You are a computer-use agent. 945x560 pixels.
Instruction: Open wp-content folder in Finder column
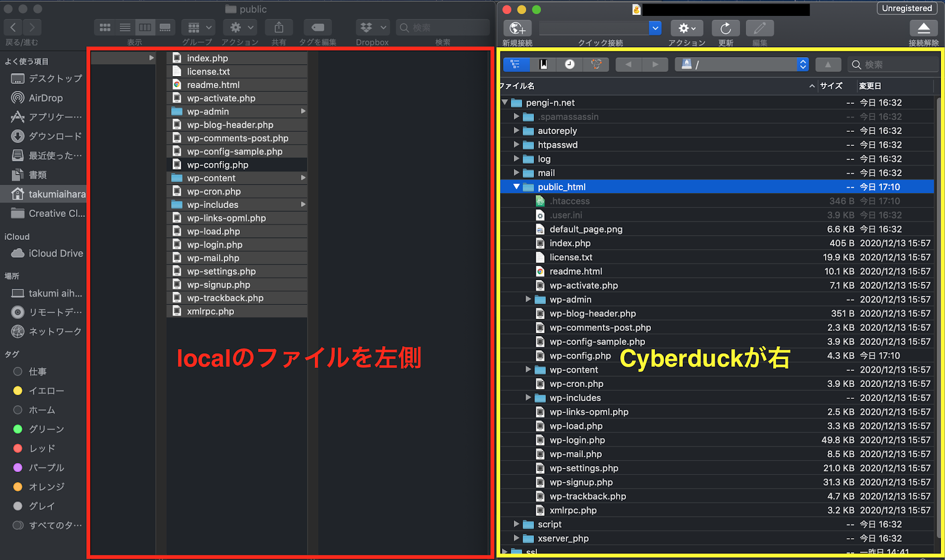[x=237, y=178]
